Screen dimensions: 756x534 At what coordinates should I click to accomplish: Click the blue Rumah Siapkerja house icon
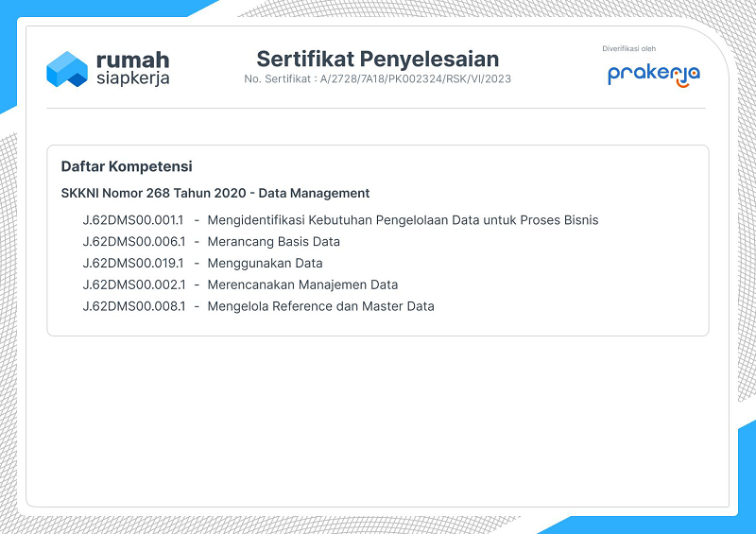click(66, 69)
